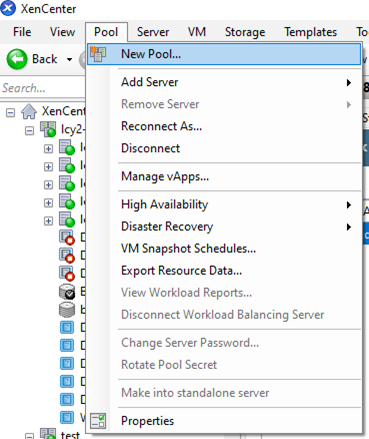Click the first blue template icon
369x439 pixels.
67,327
